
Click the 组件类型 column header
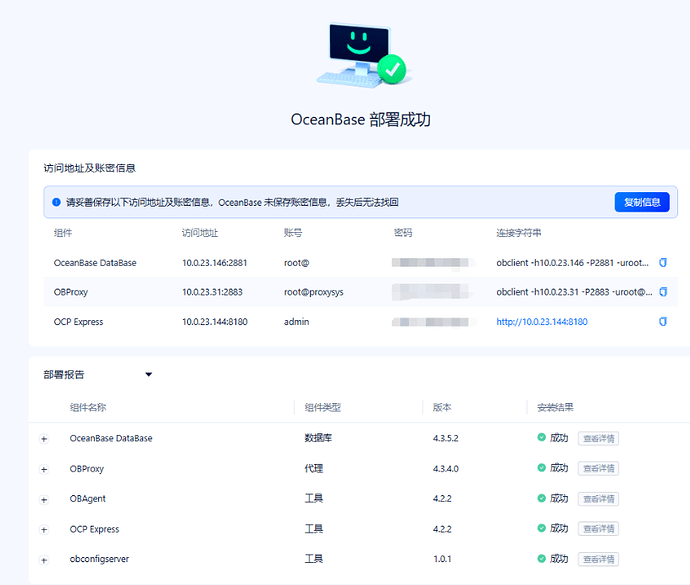coord(323,407)
